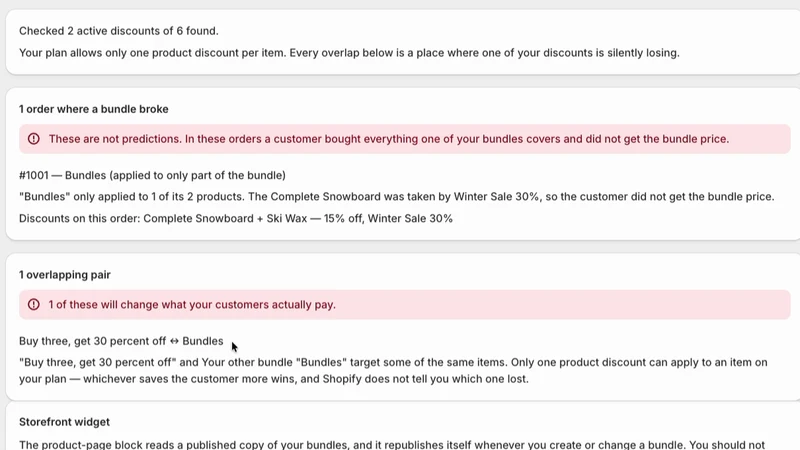Open the "Buy three, get 30 percent off" pair
Viewport: 800px width, 450px height.
coord(92,341)
